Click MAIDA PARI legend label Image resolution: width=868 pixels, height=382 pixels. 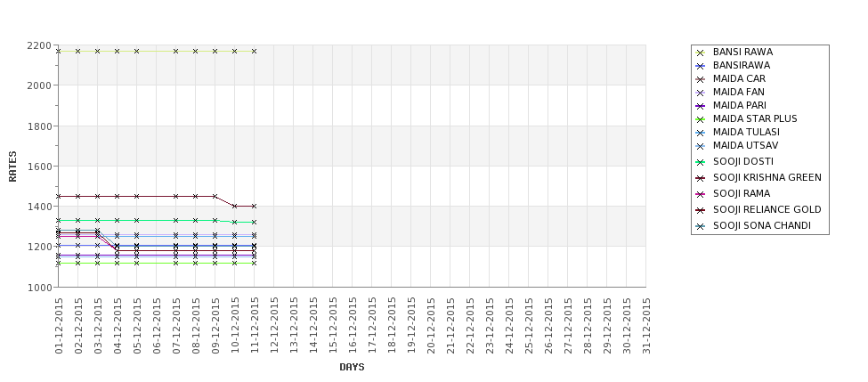740,105
